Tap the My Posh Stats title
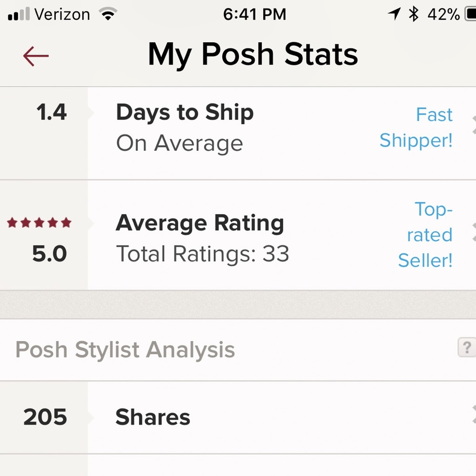Viewport: 476px width, 476px height. click(x=253, y=54)
